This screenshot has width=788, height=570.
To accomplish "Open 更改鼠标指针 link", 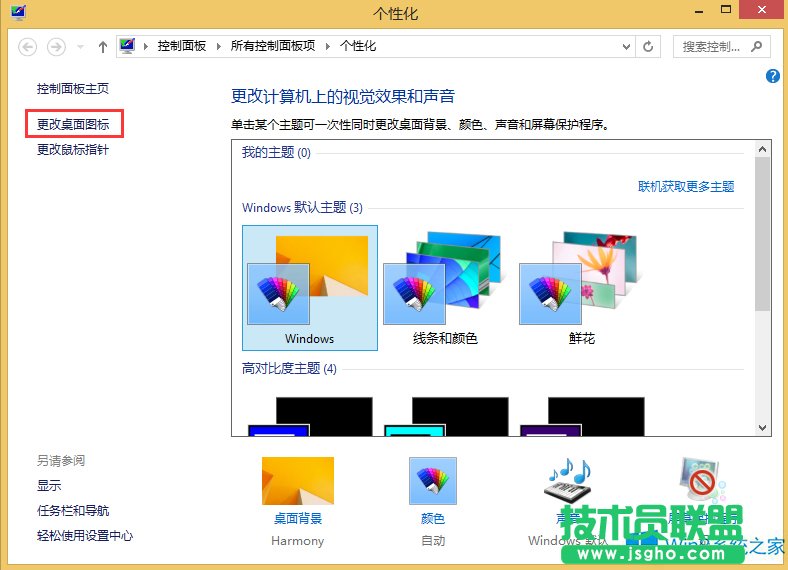I will tap(73, 150).
